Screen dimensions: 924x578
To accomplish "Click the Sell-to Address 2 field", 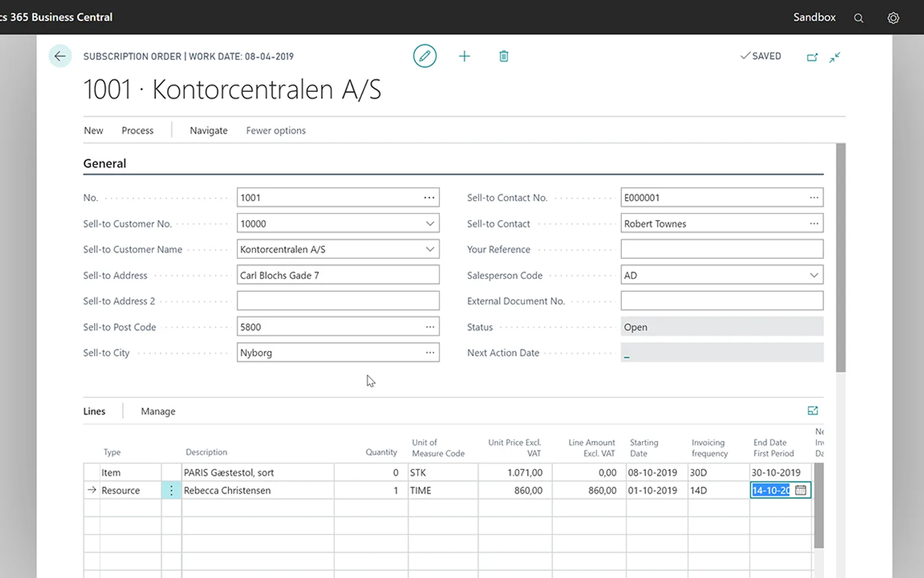I will coord(338,301).
